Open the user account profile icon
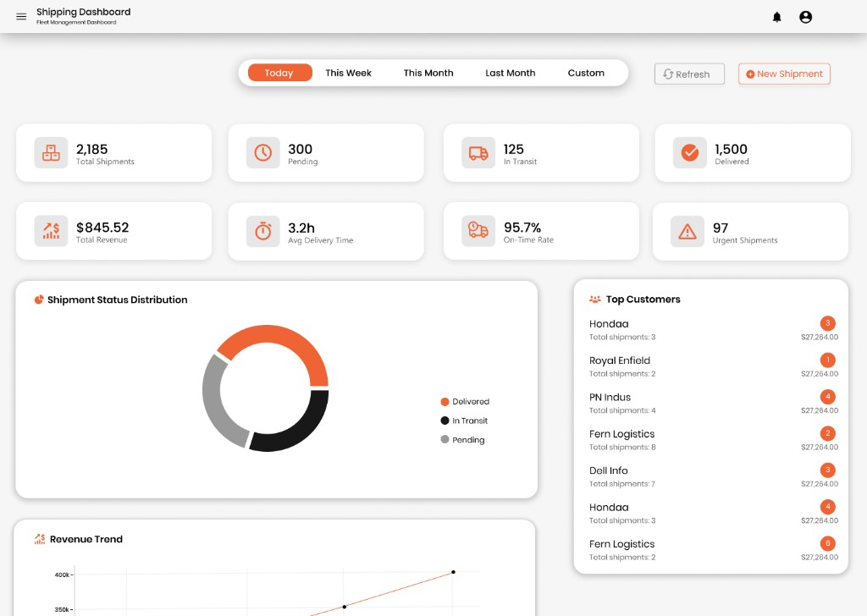 coord(806,17)
